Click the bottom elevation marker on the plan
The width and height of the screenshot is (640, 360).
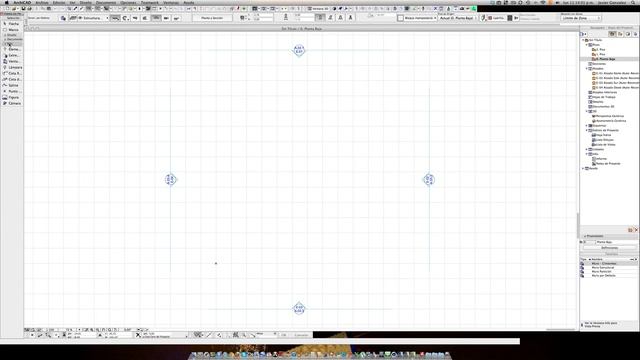tap(299, 309)
